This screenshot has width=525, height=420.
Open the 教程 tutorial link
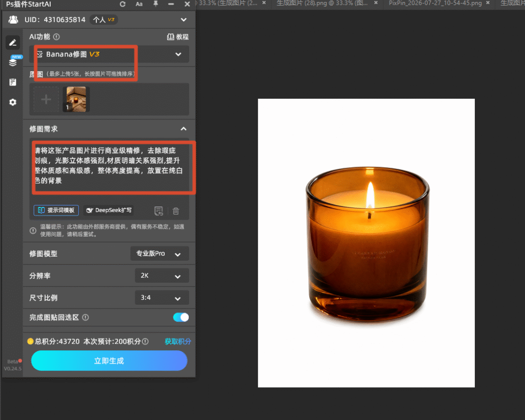coord(178,37)
